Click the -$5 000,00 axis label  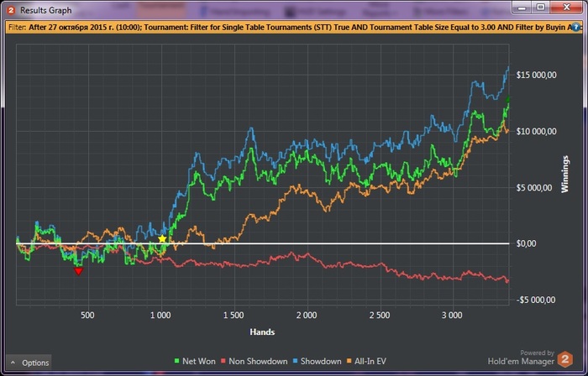coord(536,300)
